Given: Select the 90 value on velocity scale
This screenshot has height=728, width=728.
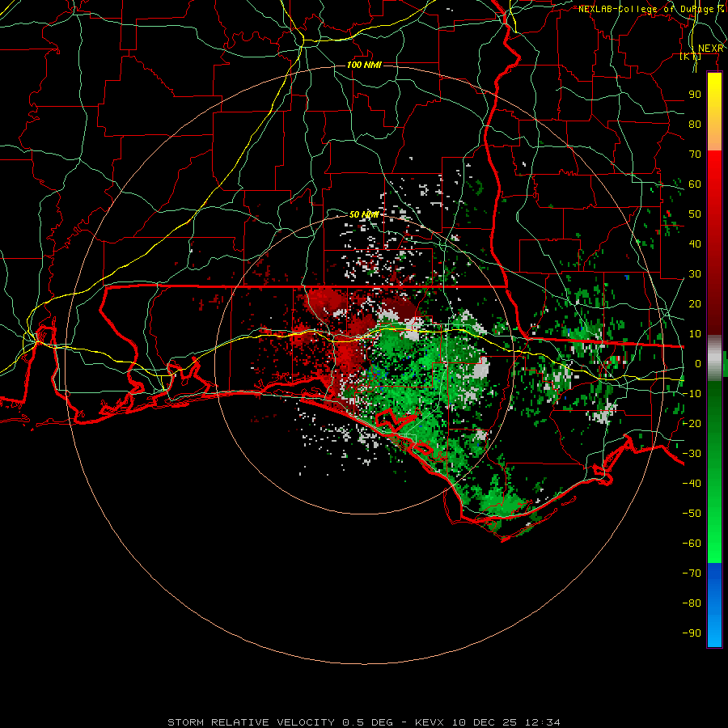Looking at the screenshot, I should [695, 95].
